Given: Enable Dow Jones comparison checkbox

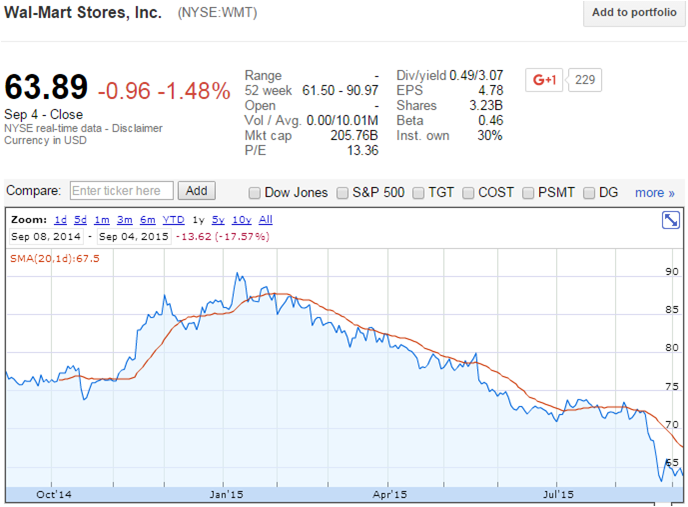Looking at the screenshot, I should point(254,192).
